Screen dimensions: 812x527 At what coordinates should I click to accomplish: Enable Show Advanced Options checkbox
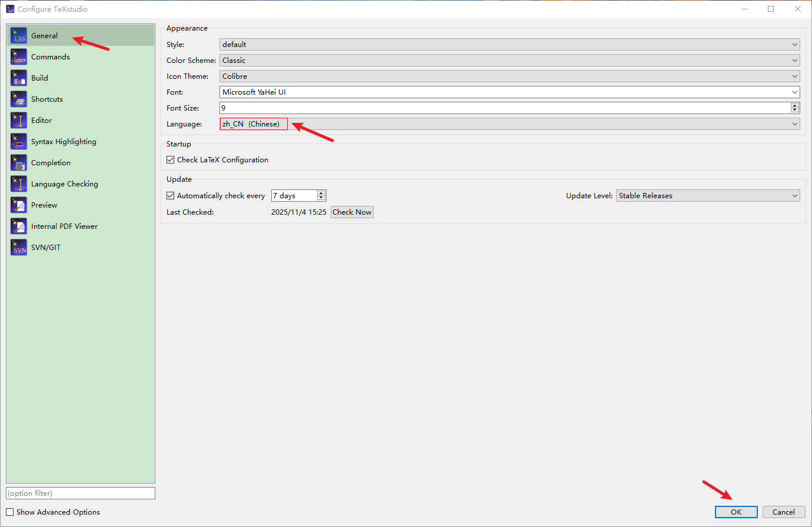click(x=10, y=512)
